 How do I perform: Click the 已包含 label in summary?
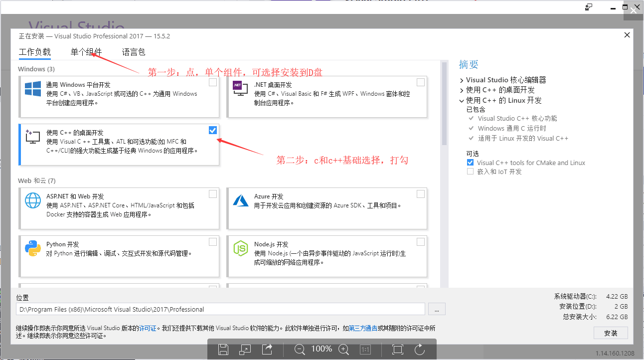coord(476,109)
